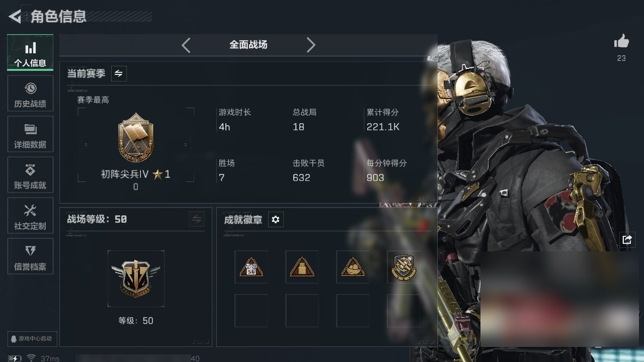644x362 pixels.
Task: Select the first achievement badge with 56
Action: click(251, 267)
